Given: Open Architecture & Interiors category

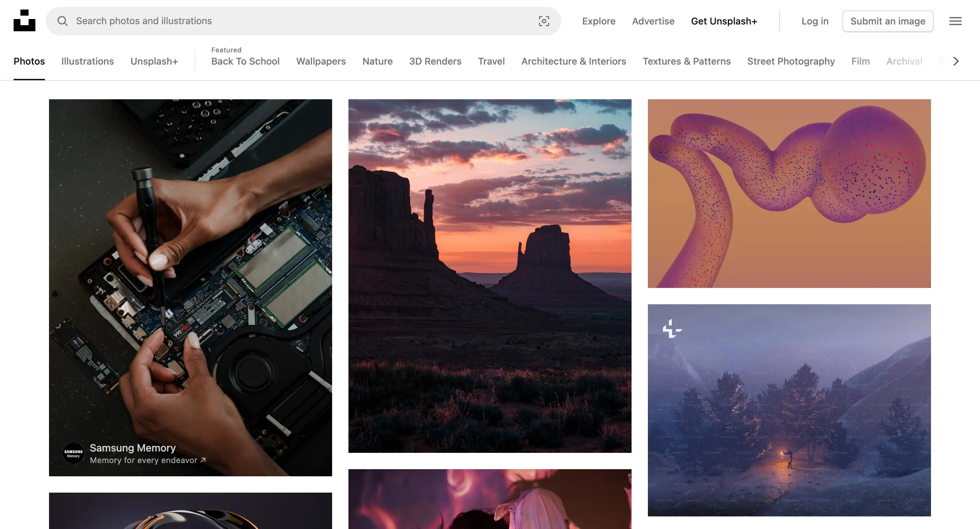Looking at the screenshot, I should 573,61.
